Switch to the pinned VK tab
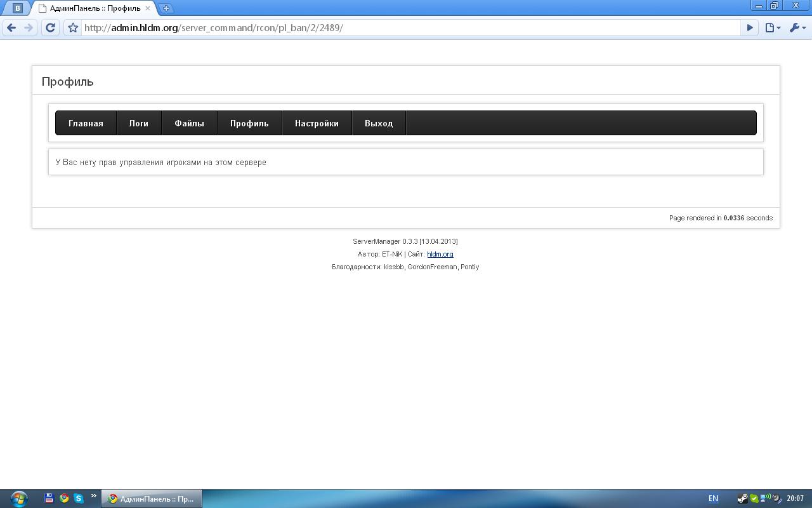 point(18,8)
